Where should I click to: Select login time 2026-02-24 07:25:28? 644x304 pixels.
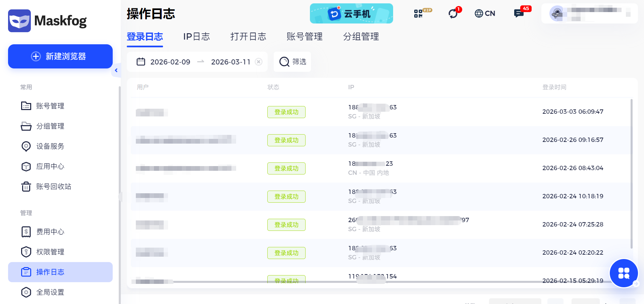(573, 224)
